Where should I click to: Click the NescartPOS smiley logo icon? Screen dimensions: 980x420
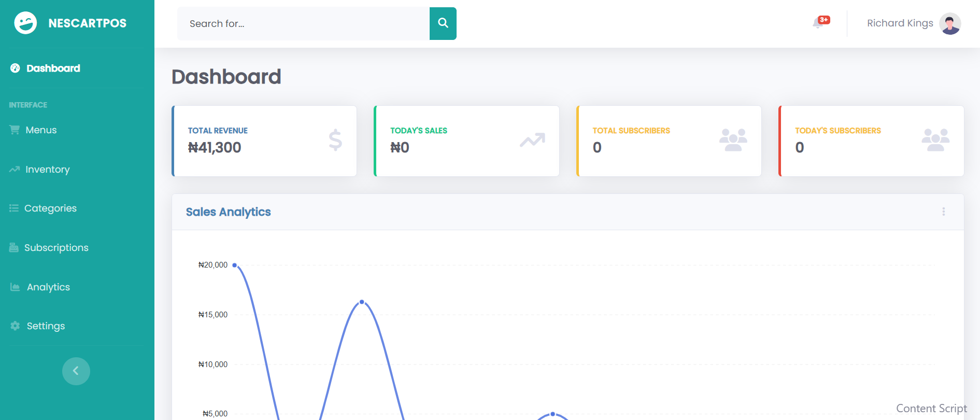coord(25,23)
